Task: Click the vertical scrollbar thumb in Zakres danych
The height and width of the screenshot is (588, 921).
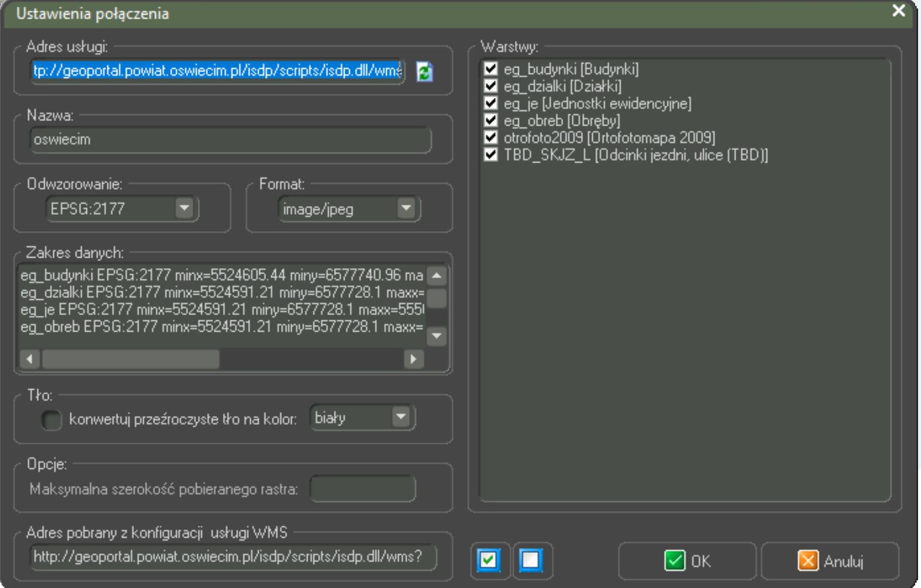Action: tap(437, 297)
